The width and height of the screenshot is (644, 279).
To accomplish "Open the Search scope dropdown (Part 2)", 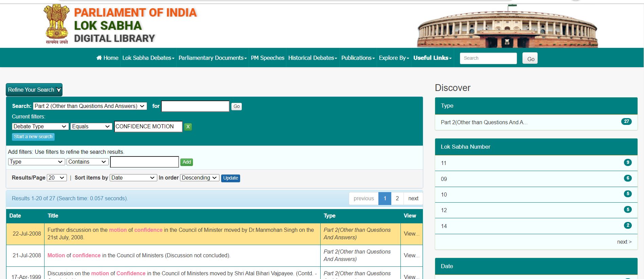I will [90, 106].
